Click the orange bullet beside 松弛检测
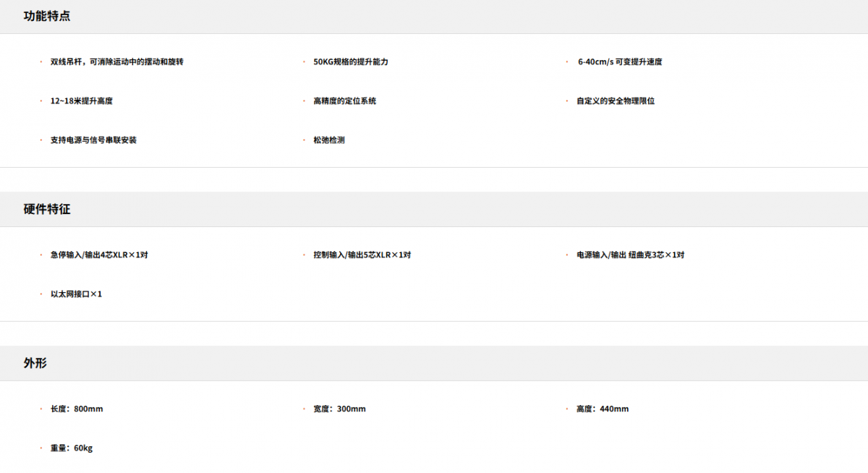 304,140
